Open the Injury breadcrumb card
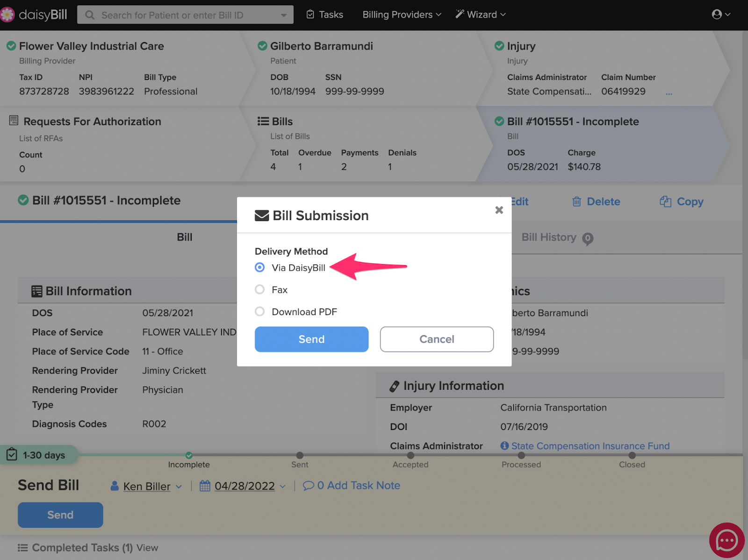748x560 pixels. pos(603,68)
